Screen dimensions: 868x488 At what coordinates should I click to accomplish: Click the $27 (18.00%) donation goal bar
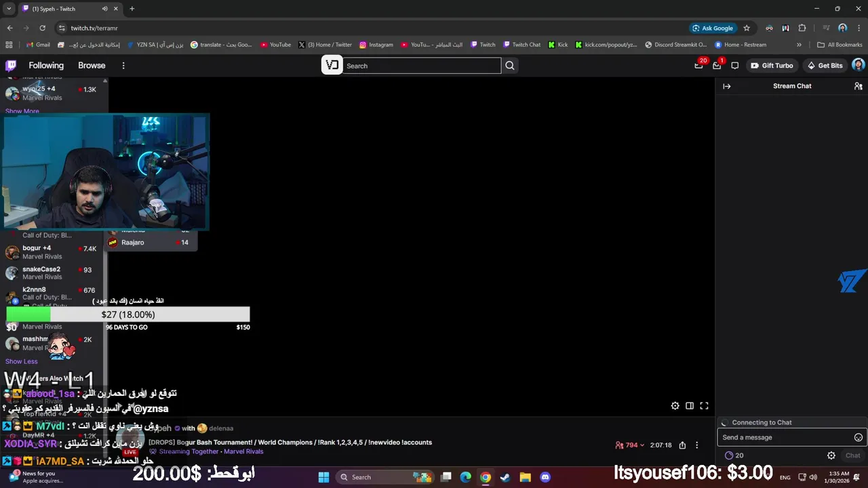click(128, 314)
